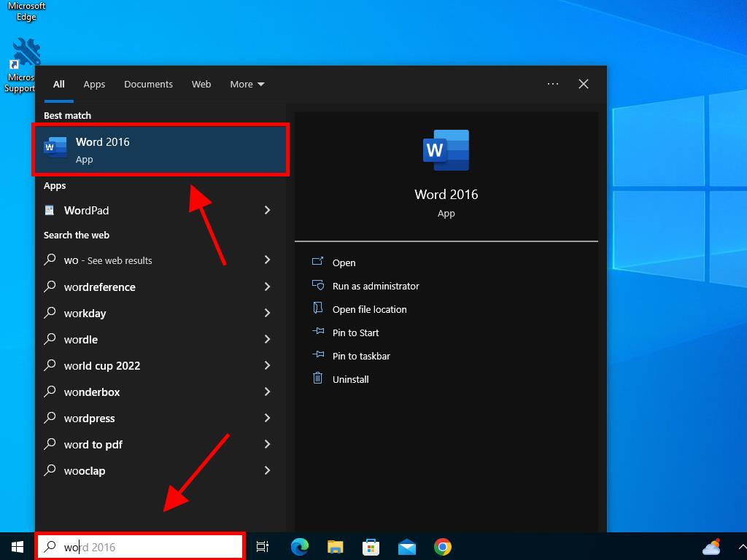
Task: Open Microsoft Edge from the taskbar
Action: [x=299, y=547]
